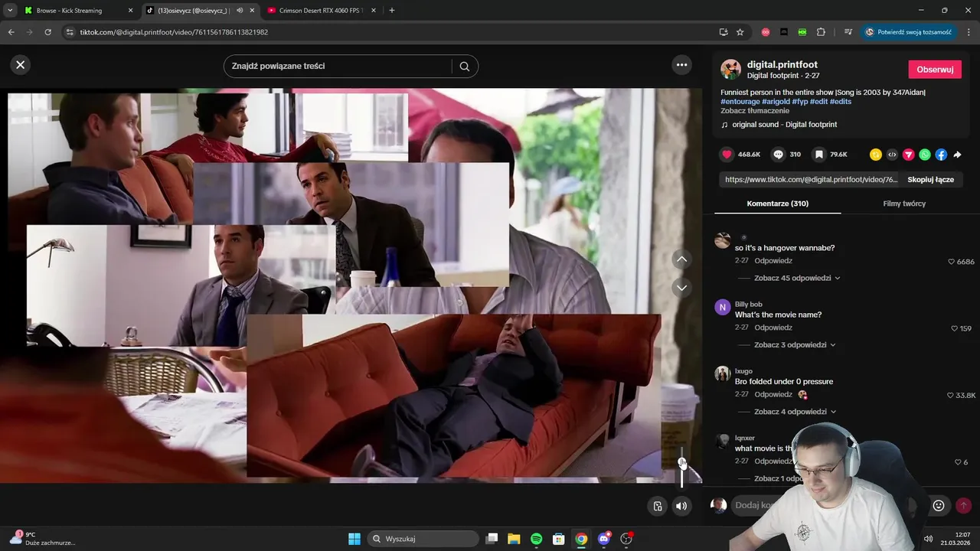Click the search magnifier icon in player
Viewport: 980px width, 551px height.
(x=464, y=66)
